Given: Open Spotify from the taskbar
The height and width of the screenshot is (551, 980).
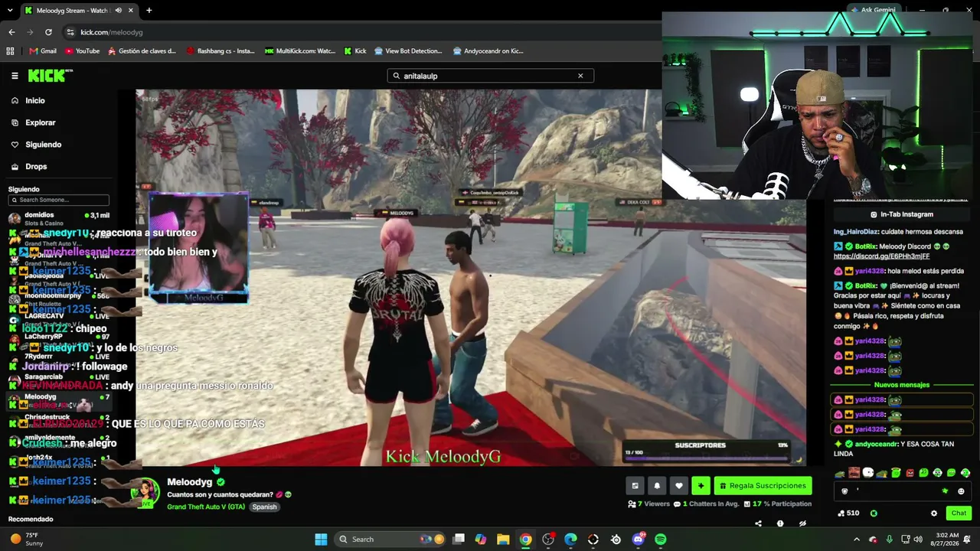Looking at the screenshot, I should [x=661, y=540].
